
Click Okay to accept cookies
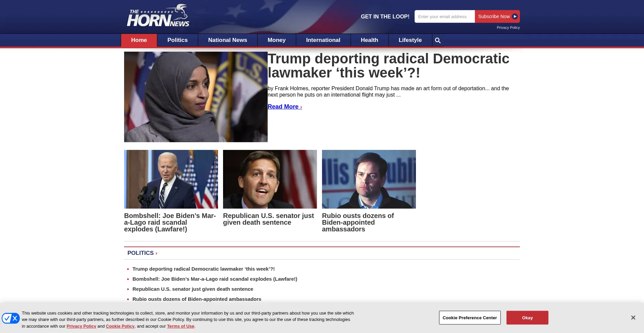tap(527, 318)
